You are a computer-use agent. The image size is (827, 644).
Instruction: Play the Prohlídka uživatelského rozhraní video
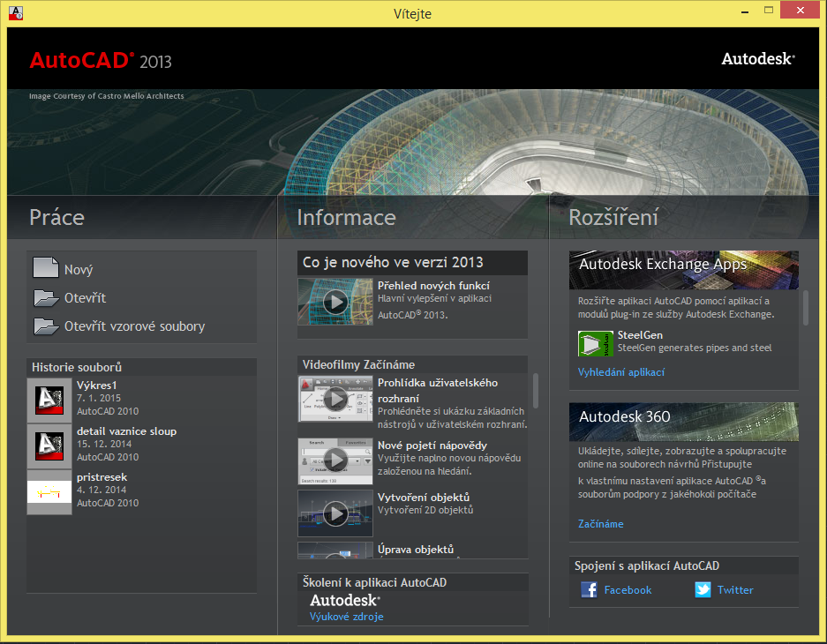pyautogui.click(x=335, y=399)
